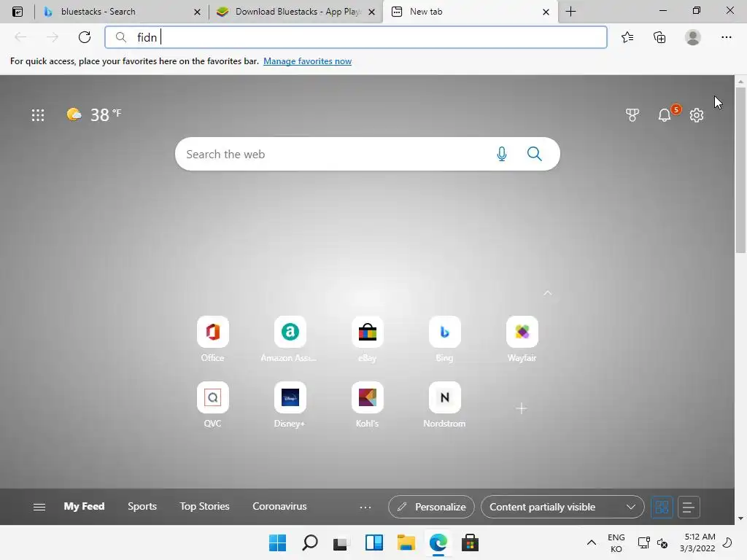The width and height of the screenshot is (747, 560).
Task: Open page settings gear icon
Action: [697, 114]
